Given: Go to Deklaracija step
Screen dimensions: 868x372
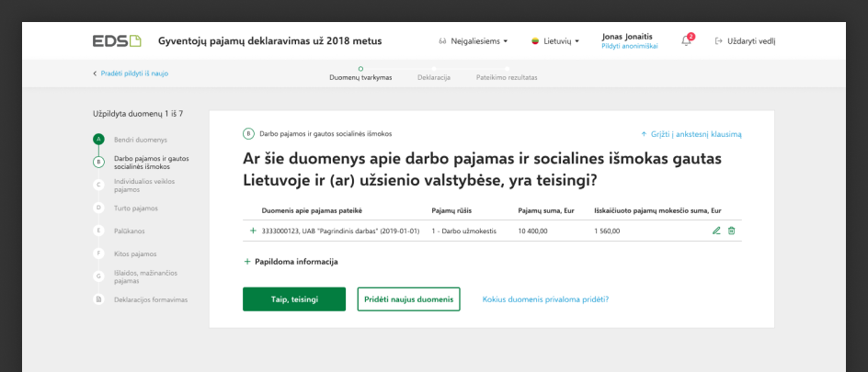Looking at the screenshot, I should pos(434,77).
